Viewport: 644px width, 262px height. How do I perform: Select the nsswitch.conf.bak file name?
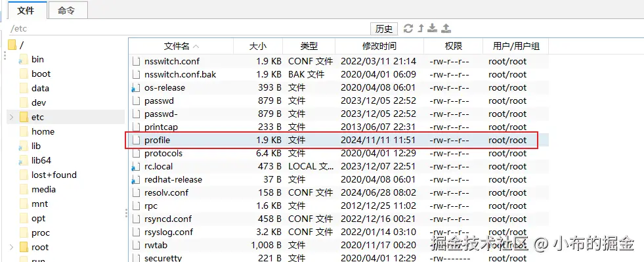(x=180, y=74)
